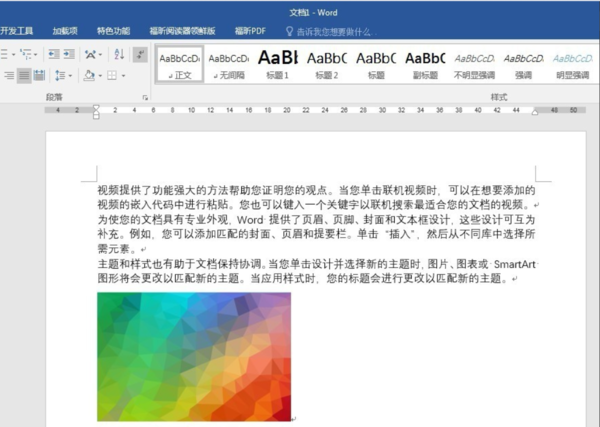
Task: Apply the 标题 style
Action: [376, 64]
